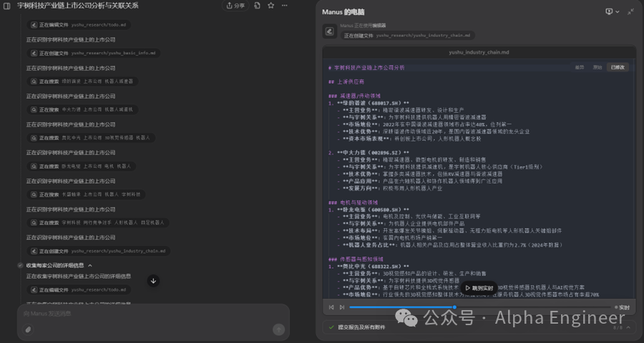Open the three-dot more options menu

coord(286,6)
